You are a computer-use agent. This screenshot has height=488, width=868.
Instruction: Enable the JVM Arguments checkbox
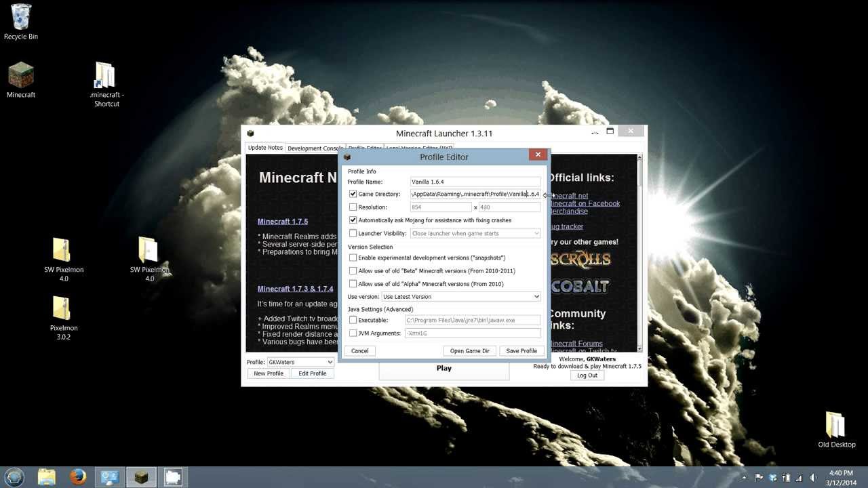[353, 333]
